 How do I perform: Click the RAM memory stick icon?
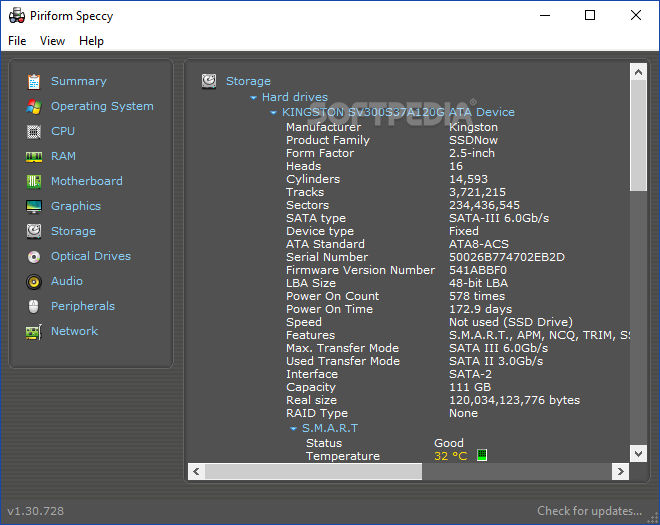point(34,157)
